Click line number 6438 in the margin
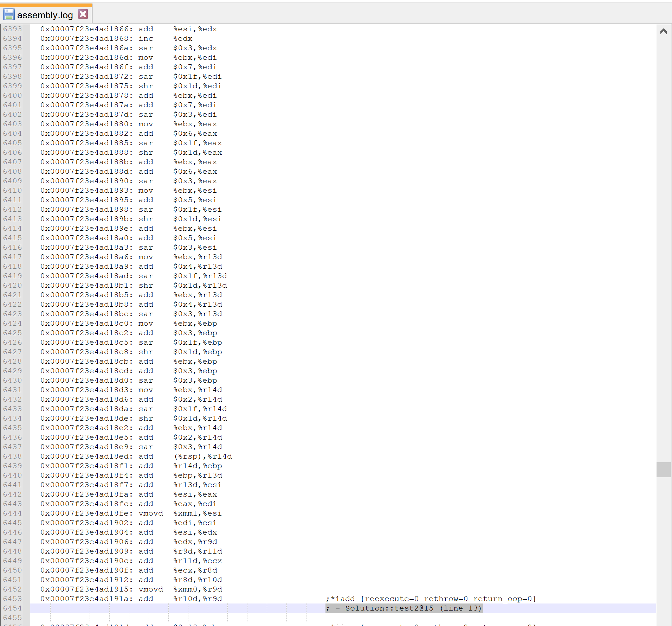Image resolution: width=672 pixels, height=626 pixels. (13, 456)
